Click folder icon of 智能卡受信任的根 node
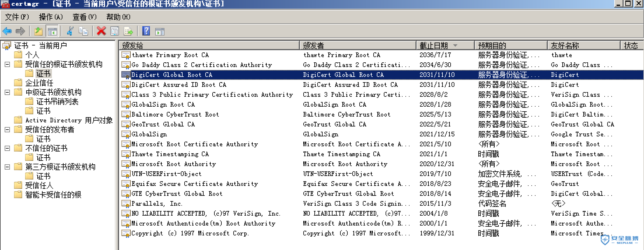Viewport: 644px width, 250px height. [x=18, y=194]
